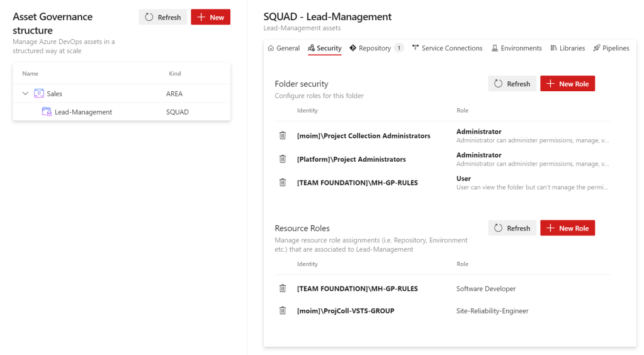The width and height of the screenshot is (644, 355).
Task: Select the Libraries tab
Action: pyautogui.click(x=567, y=48)
